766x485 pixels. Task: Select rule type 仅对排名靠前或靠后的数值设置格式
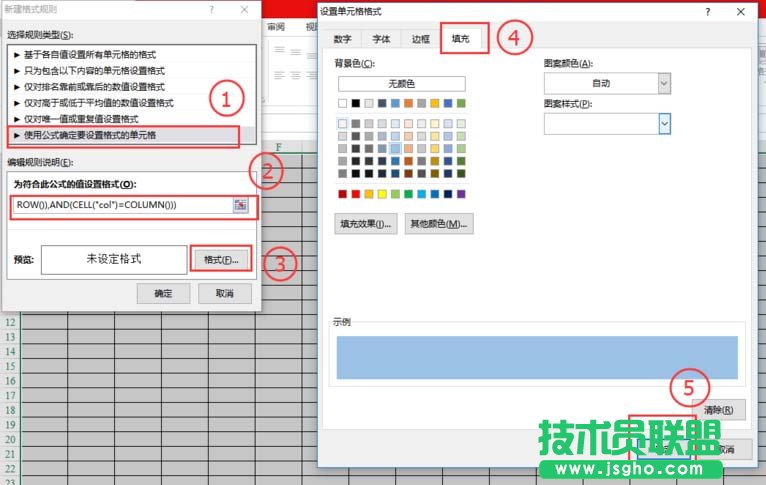(132, 87)
